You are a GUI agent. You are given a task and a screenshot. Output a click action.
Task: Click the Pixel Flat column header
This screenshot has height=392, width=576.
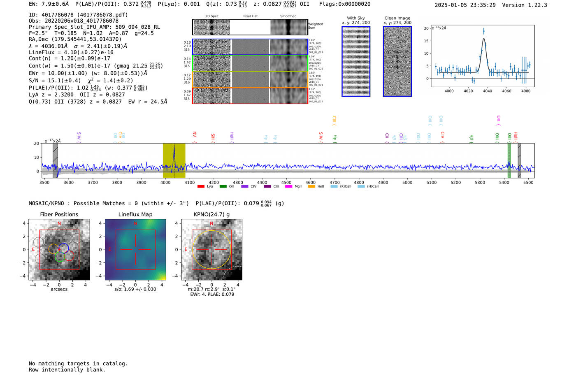[250, 16]
